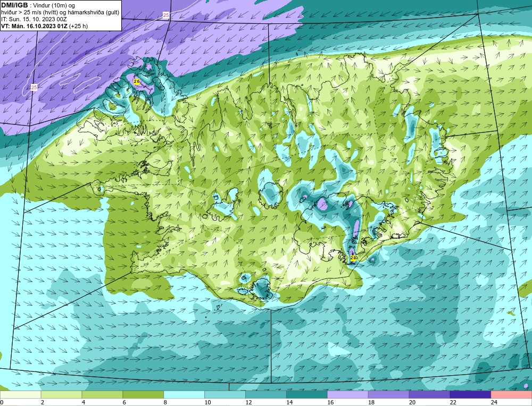This screenshot has height=406, width=532.
Task: Click the legend scale number '6'
Action: coord(124,402)
